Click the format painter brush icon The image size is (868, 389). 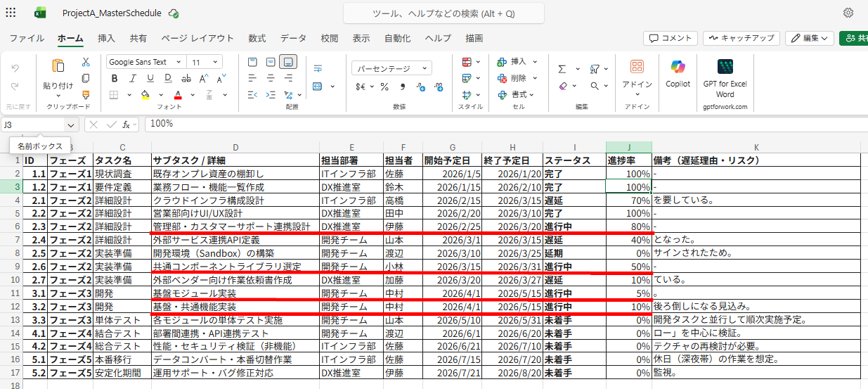86,94
